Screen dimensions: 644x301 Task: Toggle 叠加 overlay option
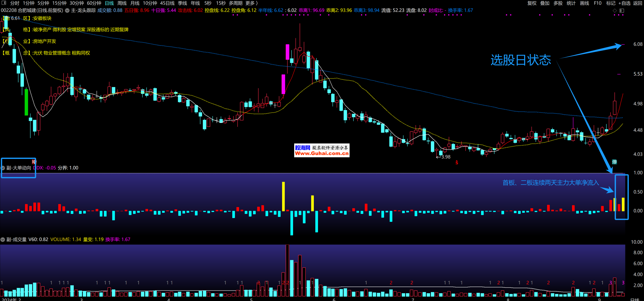point(545,3)
